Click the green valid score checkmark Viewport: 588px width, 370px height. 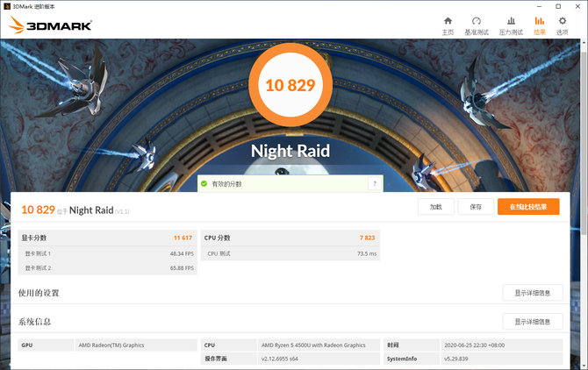204,184
